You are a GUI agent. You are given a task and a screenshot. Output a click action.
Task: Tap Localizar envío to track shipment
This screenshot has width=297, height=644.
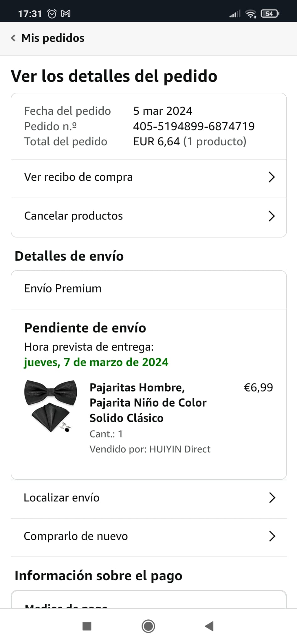[x=62, y=498]
